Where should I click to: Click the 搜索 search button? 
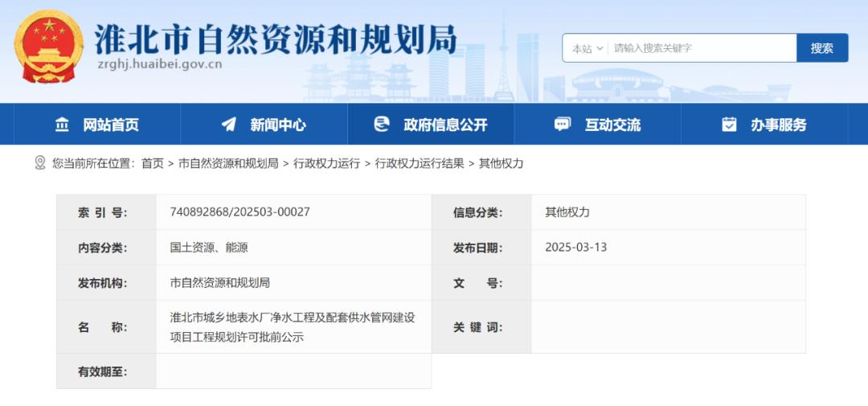click(x=822, y=48)
